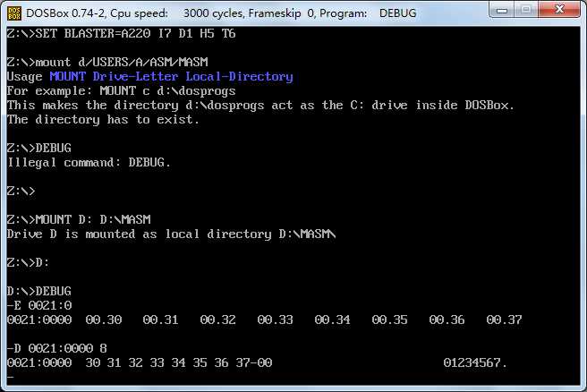Click the DOSBox icon in title bar
The image size is (587, 392).
click(13, 13)
